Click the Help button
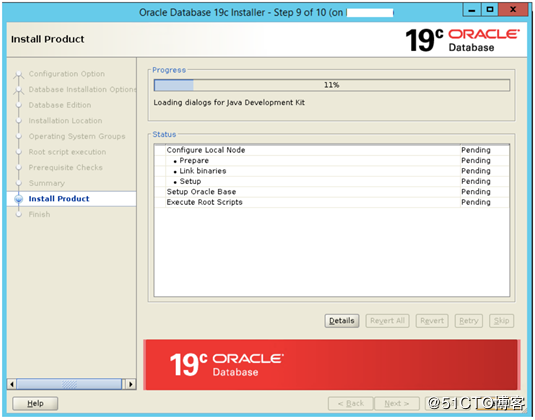This screenshot has height=420, width=535. coord(35,404)
